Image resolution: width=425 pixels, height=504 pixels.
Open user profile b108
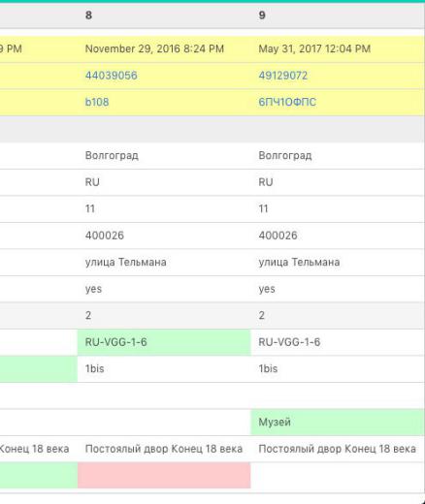click(x=97, y=102)
